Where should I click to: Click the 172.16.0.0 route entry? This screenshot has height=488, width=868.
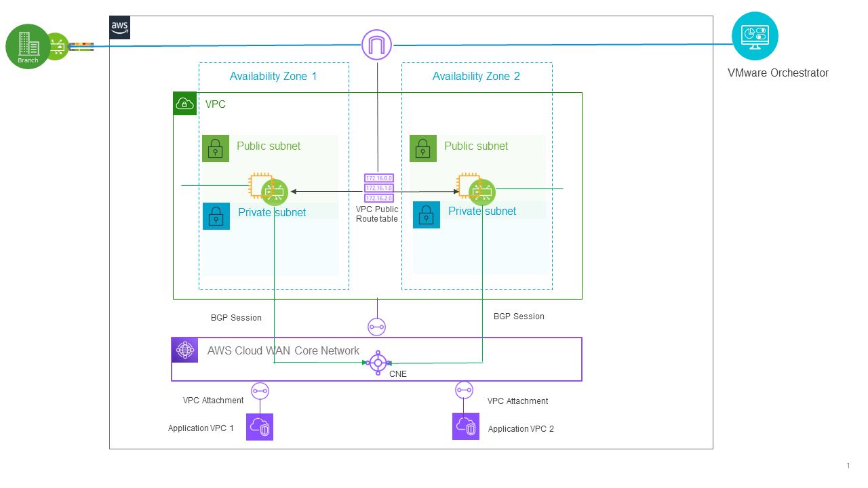point(378,179)
